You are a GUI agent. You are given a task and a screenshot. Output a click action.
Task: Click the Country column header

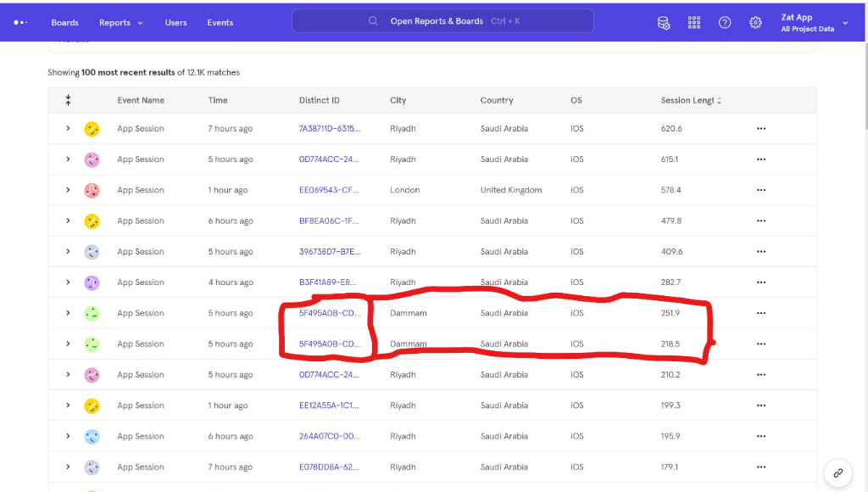497,100
